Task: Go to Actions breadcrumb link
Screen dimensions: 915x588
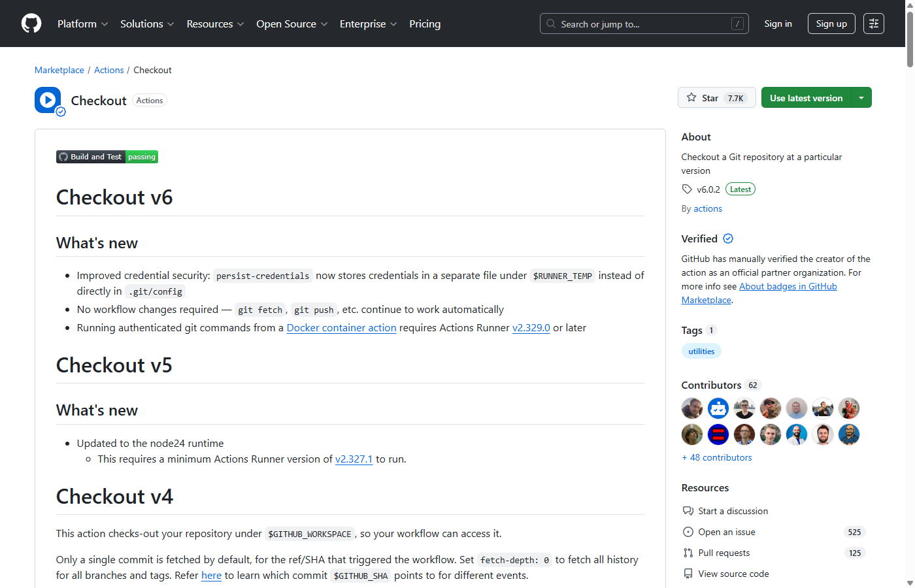Action: point(108,70)
